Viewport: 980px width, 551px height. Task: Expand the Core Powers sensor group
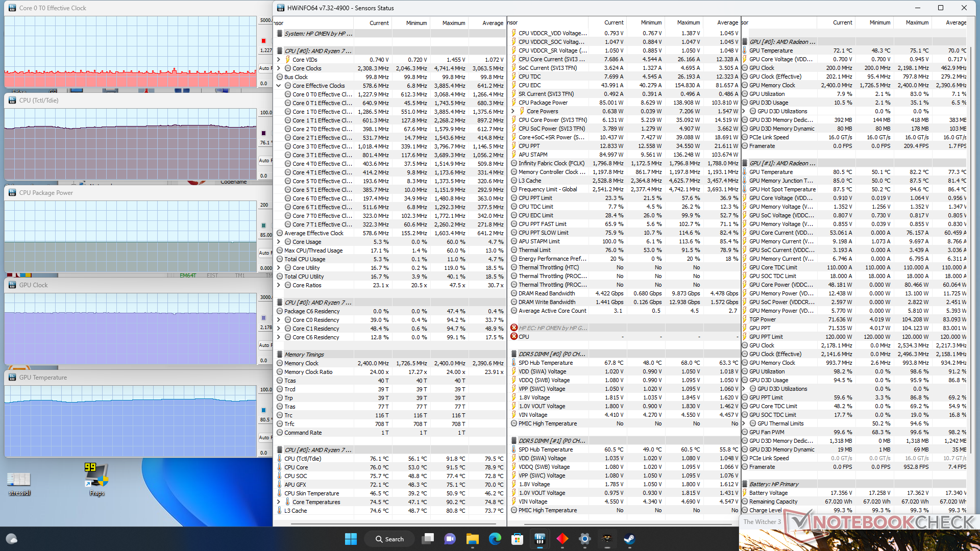[513, 111]
